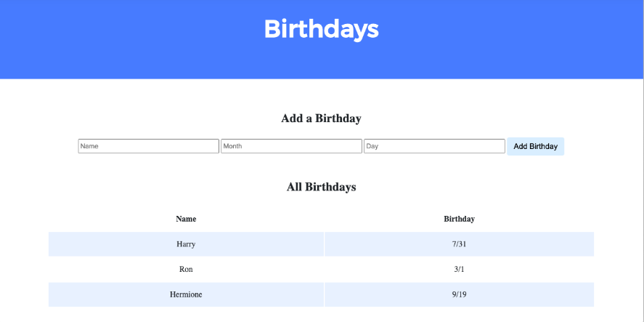Click the Birthday column header
644x322 pixels.
coord(459,219)
